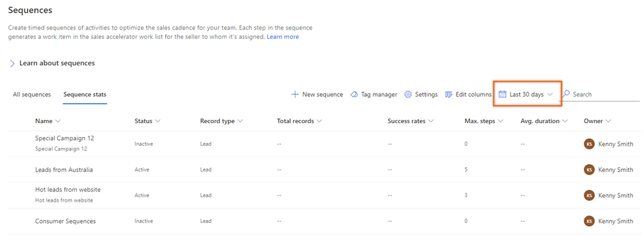Select the Sequence stats tab
This screenshot has height=235, width=644.
(84, 94)
